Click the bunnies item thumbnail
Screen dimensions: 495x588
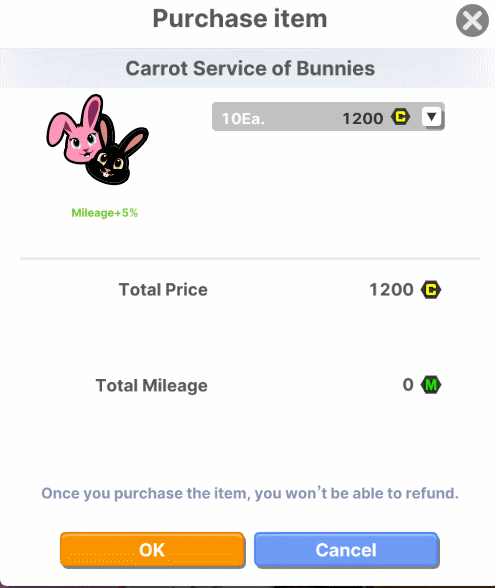click(98, 140)
